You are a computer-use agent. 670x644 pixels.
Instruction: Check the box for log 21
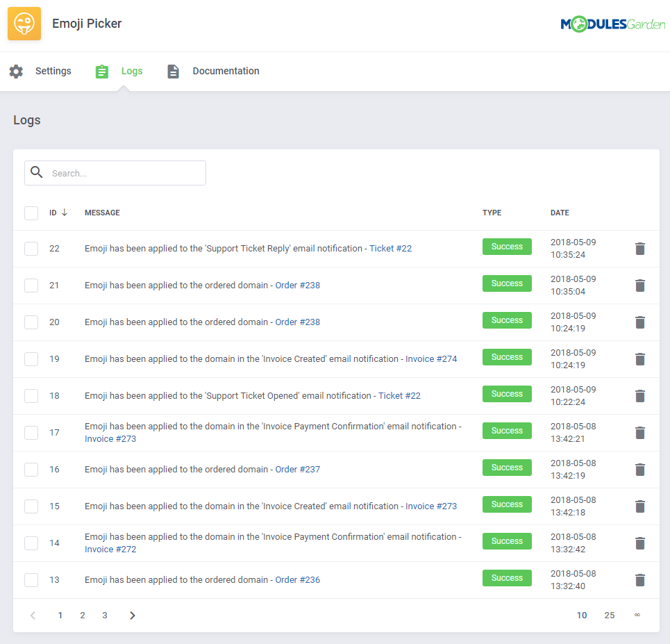coord(31,286)
